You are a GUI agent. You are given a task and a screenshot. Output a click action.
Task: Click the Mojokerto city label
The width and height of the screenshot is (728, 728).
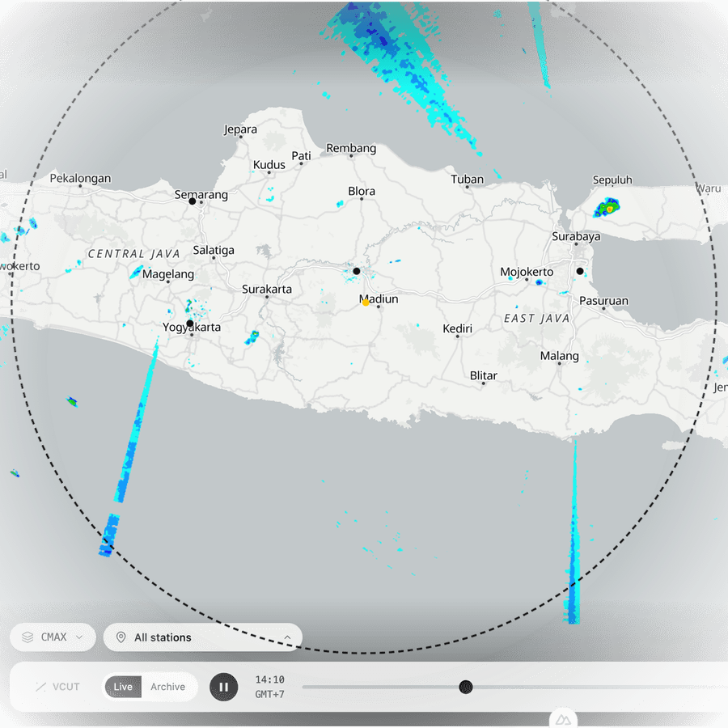tap(527, 272)
